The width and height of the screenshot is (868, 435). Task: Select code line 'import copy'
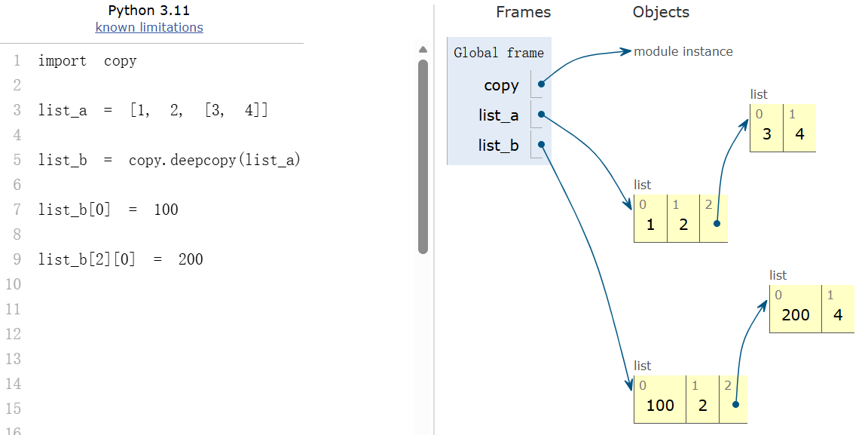(x=87, y=60)
